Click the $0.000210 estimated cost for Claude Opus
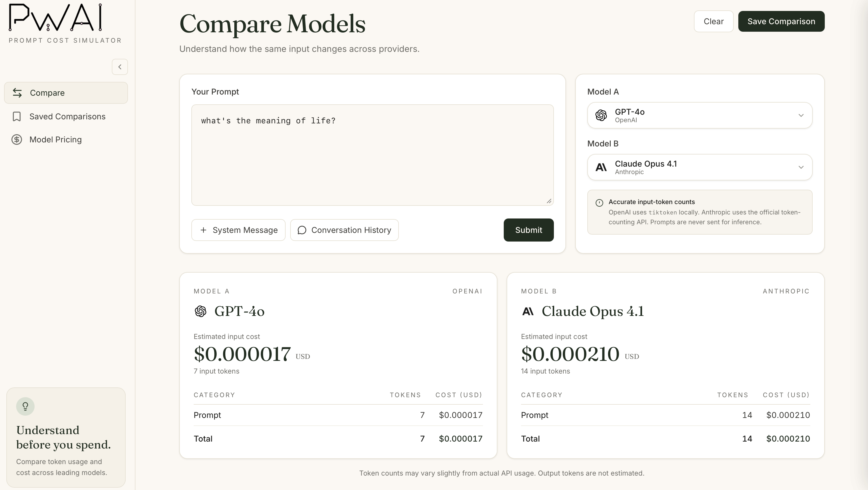Screen dimensions: 868x490 click(570, 354)
